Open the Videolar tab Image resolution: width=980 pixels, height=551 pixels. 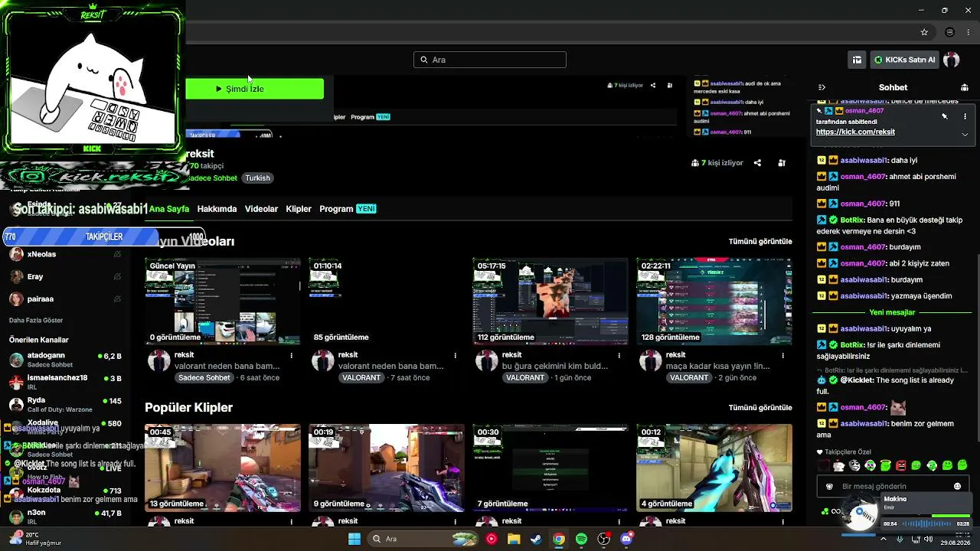point(261,209)
